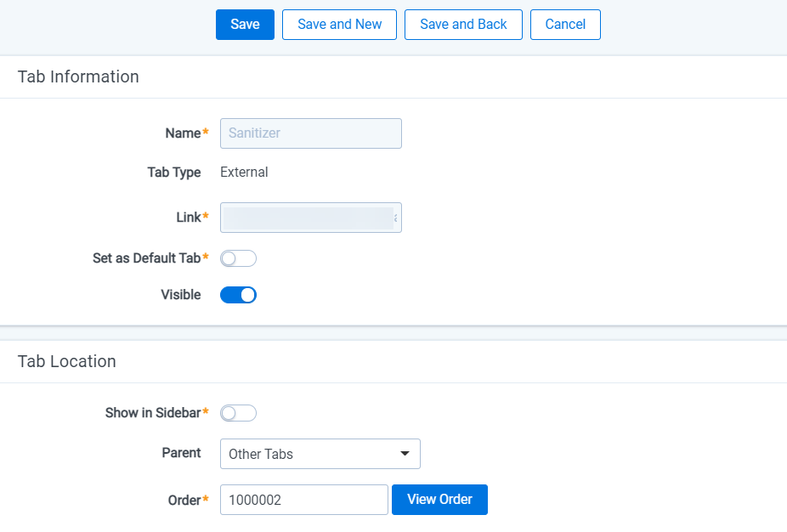Click the View Order button
Viewport: 787px width, 532px height.
click(439, 500)
